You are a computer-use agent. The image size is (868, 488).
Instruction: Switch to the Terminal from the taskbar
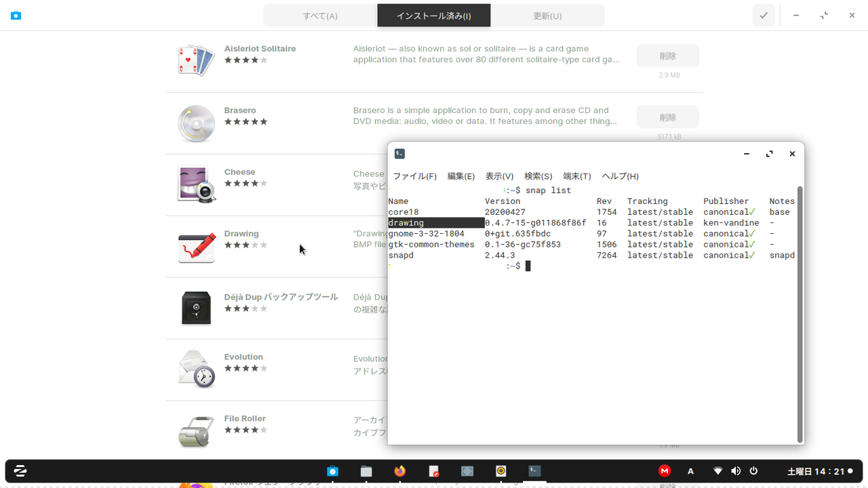(x=535, y=471)
